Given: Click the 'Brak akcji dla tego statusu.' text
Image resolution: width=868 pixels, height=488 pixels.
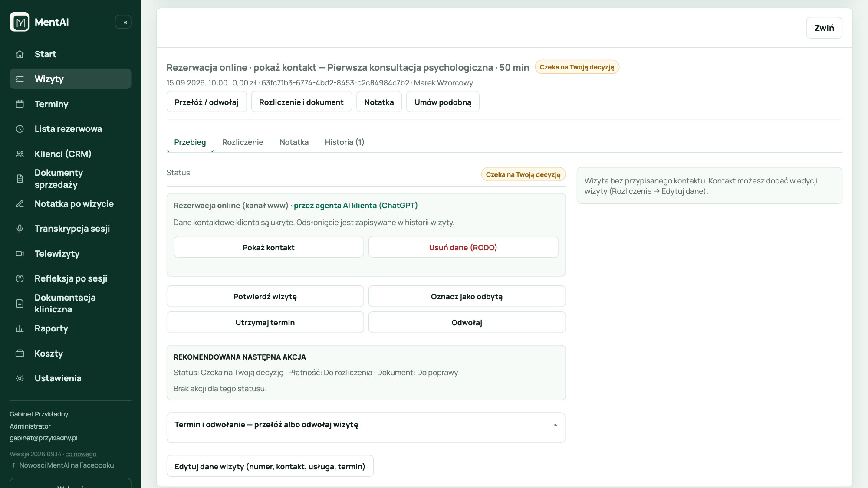Looking at the screenshot, I should coord(220,389).
